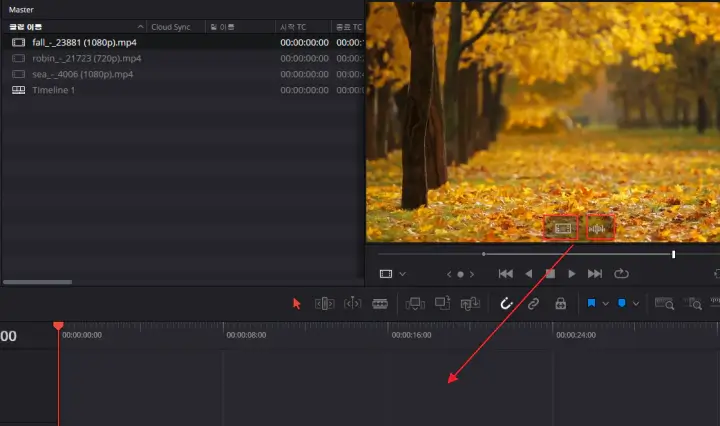Choose the Dynamic Trim Mode tool
The image size is (720, 426).
pyautogui.click(x=352, y=303)
